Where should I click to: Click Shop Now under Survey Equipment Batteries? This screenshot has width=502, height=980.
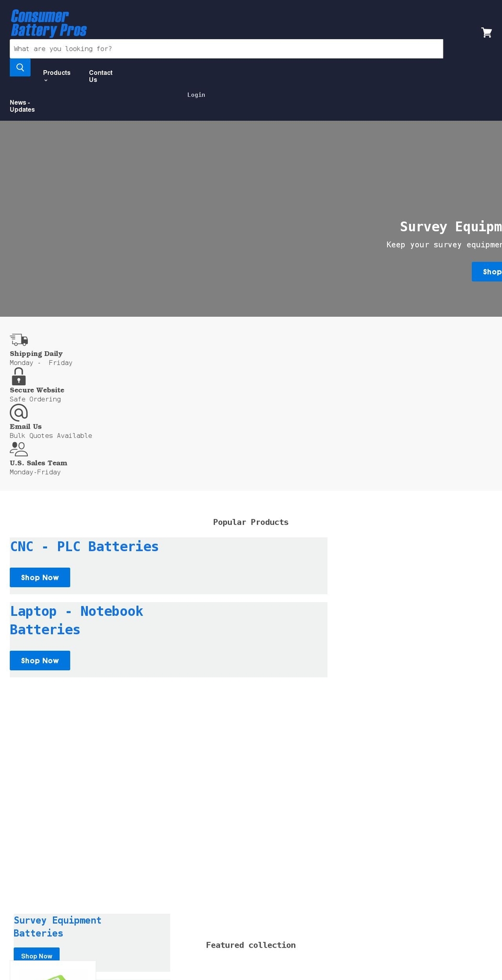37,954
